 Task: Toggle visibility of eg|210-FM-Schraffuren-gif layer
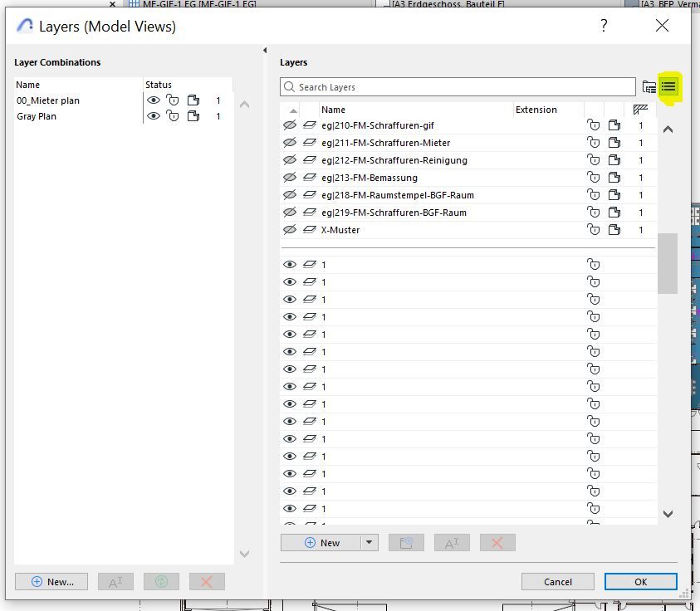point(290,125)
